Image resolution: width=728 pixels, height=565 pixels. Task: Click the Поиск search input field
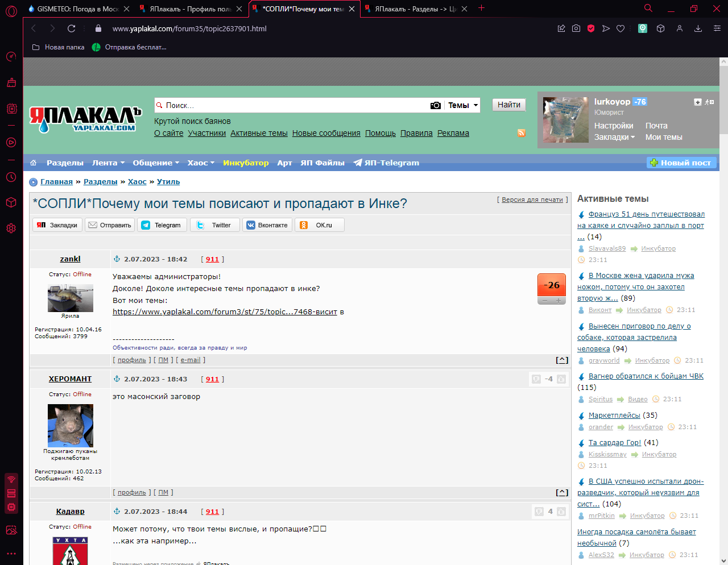pyautogui.click(x=292, y=105)
